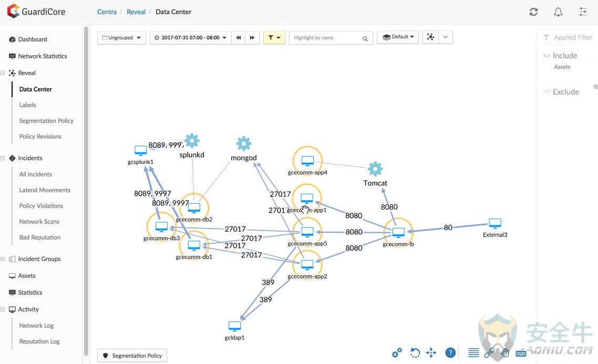The image size is (598, 364).
Task: Open Network Log under Activity
Action: [36, 326]
